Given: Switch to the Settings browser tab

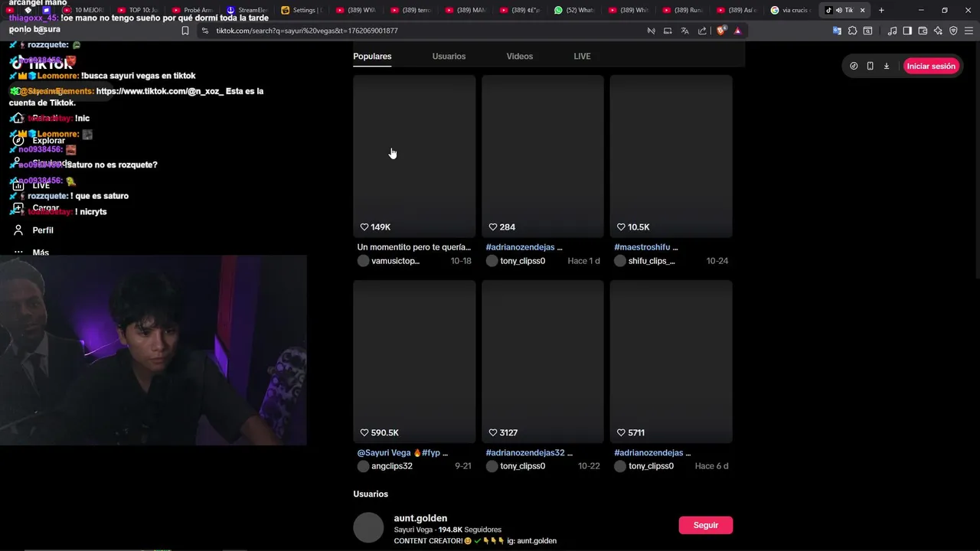Looking at the screenshot, I should 301,10.
